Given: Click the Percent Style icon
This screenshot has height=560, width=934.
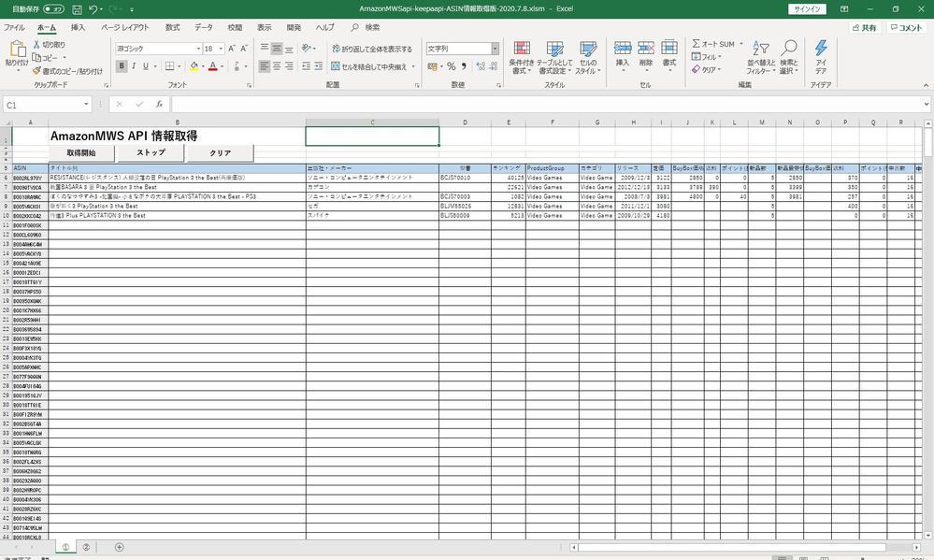Looking at the screenshot, I should point(451,66).
